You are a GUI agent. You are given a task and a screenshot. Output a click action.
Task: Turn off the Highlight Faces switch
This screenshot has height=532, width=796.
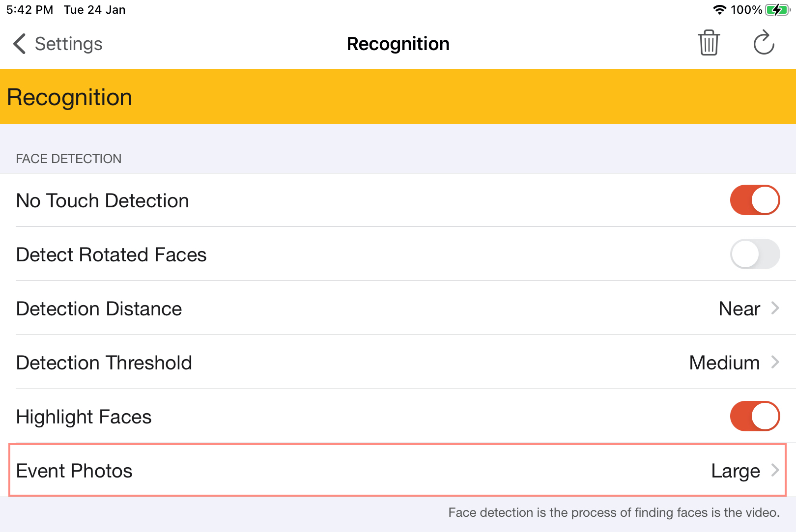click(754, 416)
